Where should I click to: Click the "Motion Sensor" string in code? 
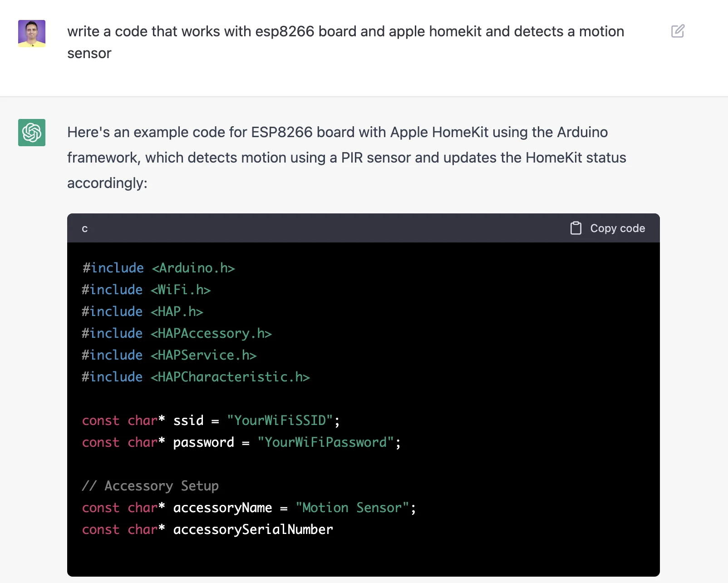pyautogui.click(x=352, y=508)
